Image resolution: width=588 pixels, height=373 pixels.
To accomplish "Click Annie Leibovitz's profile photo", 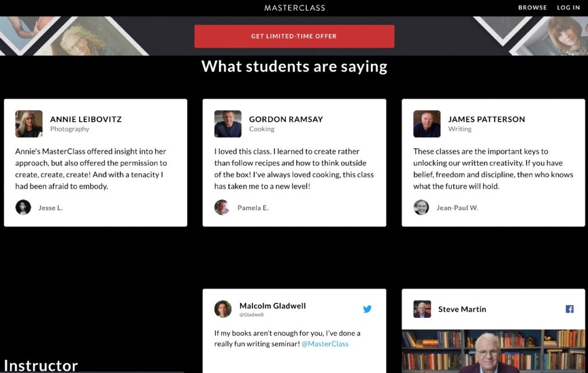I will click(x=29, y=123).
